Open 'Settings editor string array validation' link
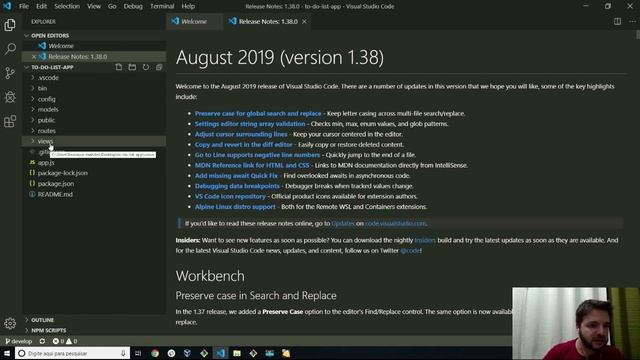Viewport: 640px width, 360px height. 250,124
